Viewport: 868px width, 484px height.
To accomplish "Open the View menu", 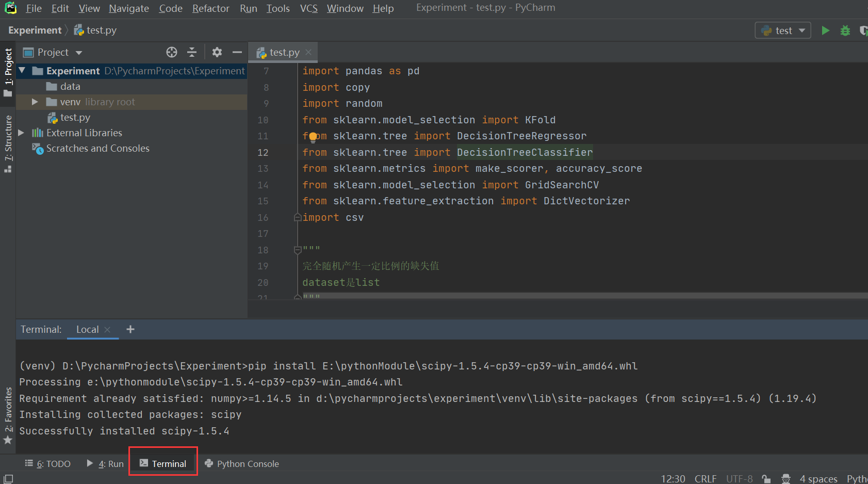I will (89, 8).
